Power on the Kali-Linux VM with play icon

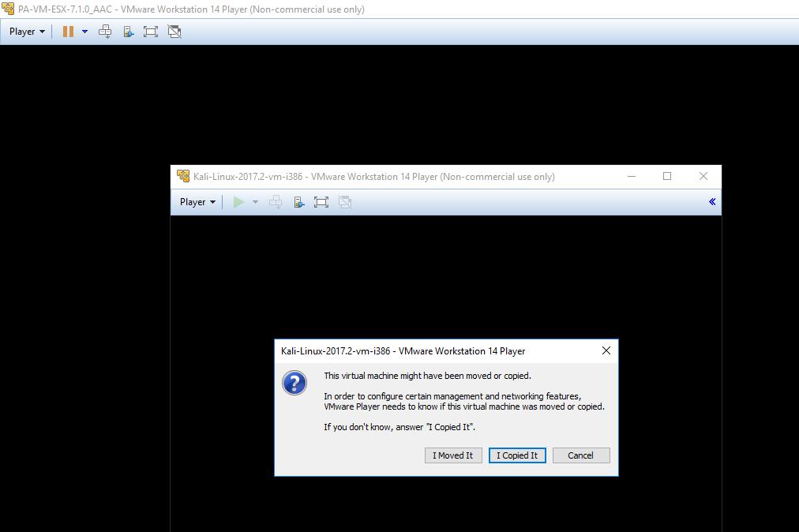pos(238,202)
